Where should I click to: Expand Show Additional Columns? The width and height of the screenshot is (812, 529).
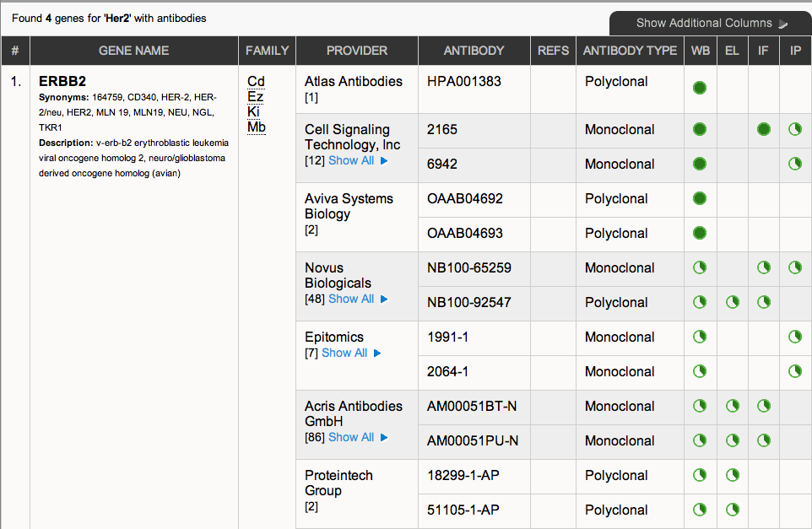click(x=712, y=23)
